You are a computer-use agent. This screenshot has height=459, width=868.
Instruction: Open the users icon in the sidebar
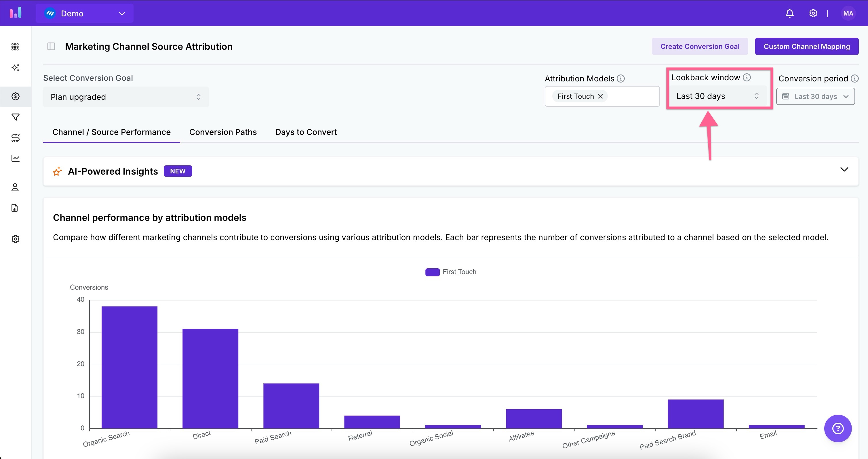click(15, 187)
